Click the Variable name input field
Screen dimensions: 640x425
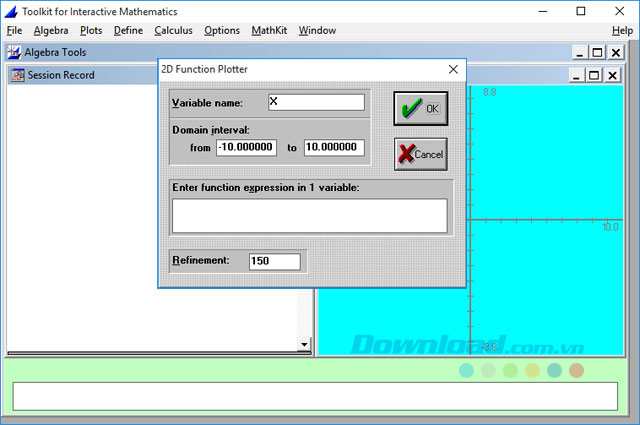tap(316, 102)
